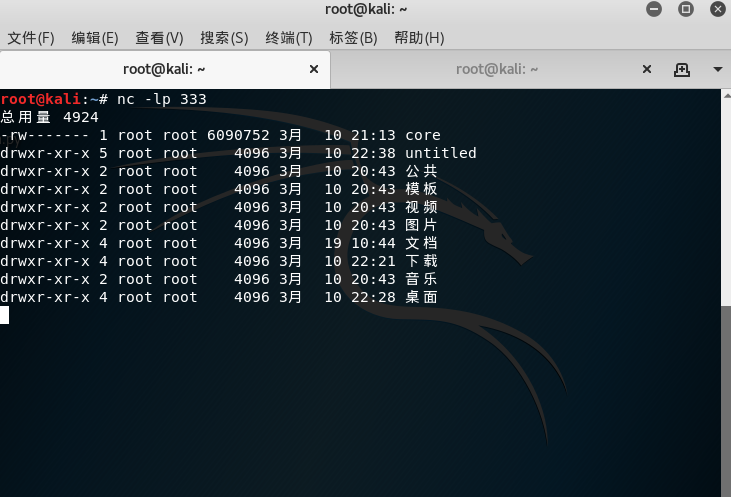Click the '总用量 4924' line
731x497 pixels.
pos(49,117)
